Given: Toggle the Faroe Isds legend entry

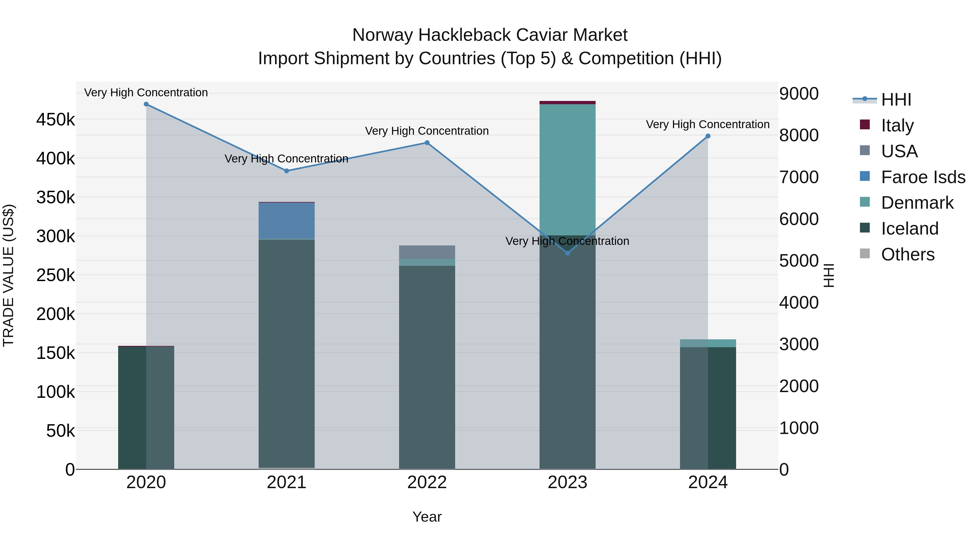Looking at the screenshot, I should (x=912, y=177).
